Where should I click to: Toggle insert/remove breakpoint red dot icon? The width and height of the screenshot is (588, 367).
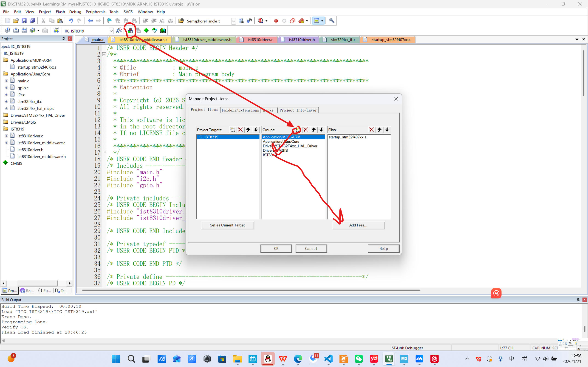coord(276,21)
